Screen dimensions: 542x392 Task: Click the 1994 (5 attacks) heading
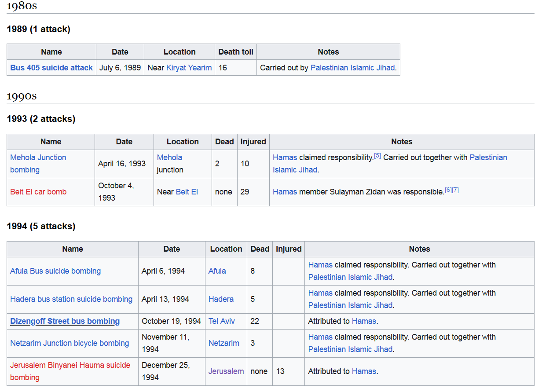tap(41, 227)
